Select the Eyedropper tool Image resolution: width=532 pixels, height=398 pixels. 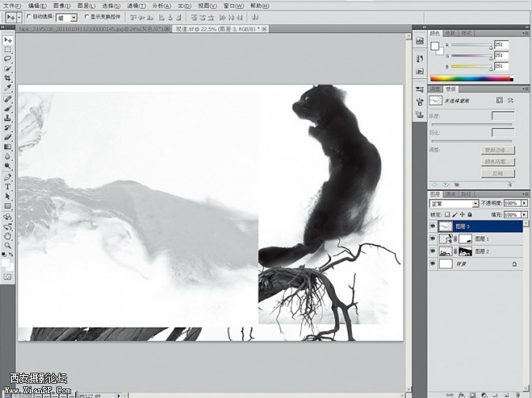[x=7, y=88]
